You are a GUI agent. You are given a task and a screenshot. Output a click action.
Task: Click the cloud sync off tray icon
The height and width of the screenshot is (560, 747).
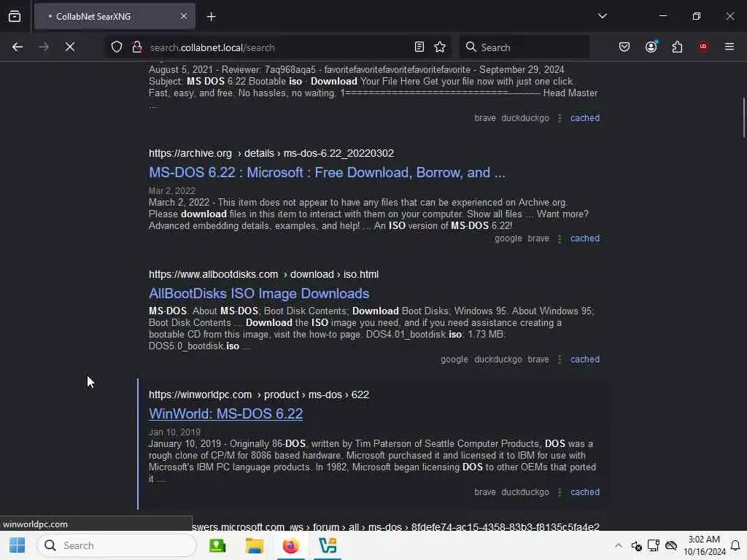click(x=671, y=545)
